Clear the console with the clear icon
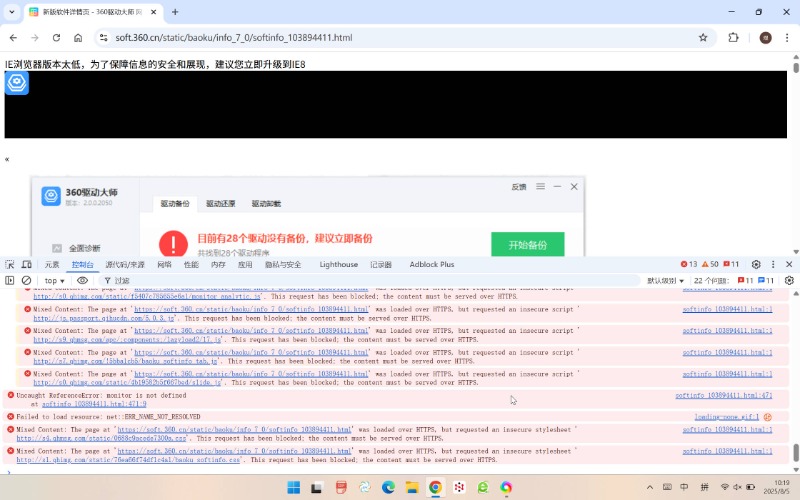Image resolution: width=800 pixels, height=500 pixels. (x=27, y=281)
